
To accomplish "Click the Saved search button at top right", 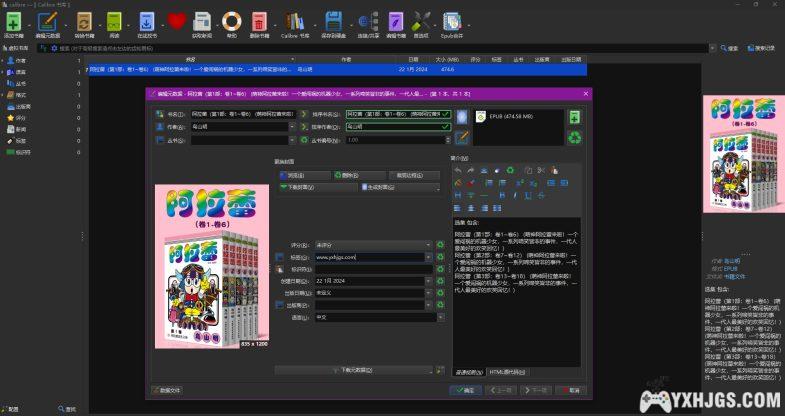I will (x=761, y=49).
